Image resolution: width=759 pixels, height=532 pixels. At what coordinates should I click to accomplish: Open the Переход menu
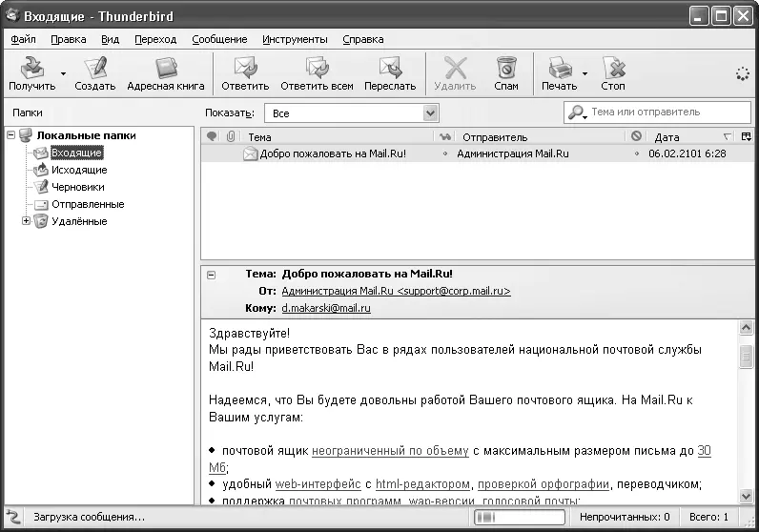pyautogui.click(x=155, y=39)
